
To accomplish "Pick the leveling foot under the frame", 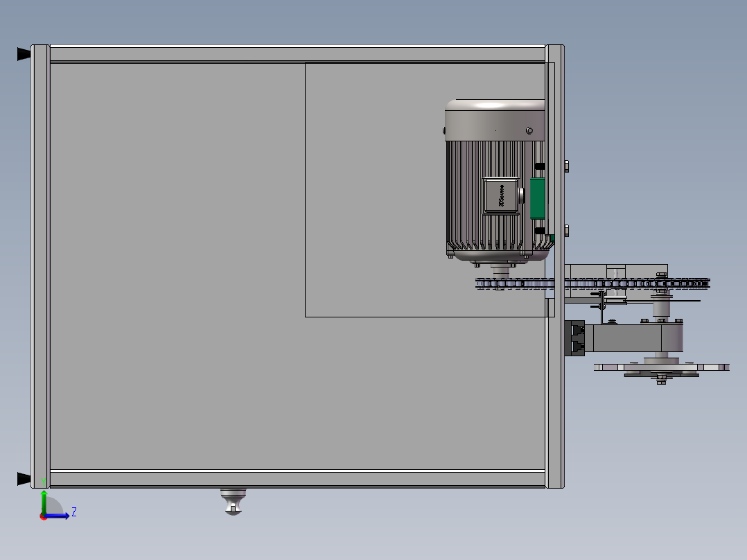I will 233,501.
